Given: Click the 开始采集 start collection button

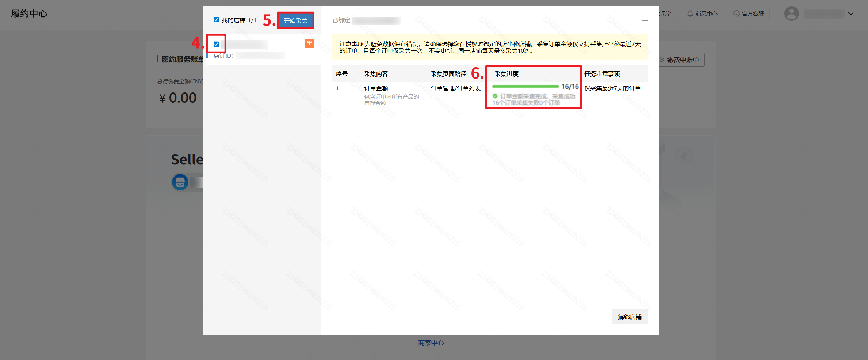Looking at the screenshot, I should coord(295,20).
